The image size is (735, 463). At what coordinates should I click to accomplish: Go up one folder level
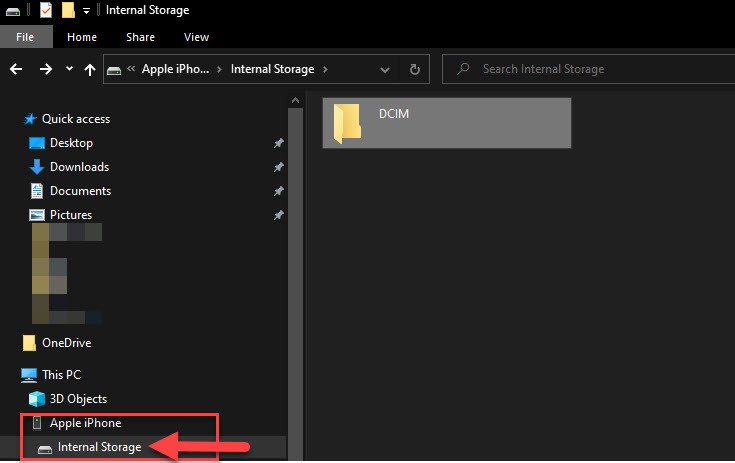[x=90, y=69]
